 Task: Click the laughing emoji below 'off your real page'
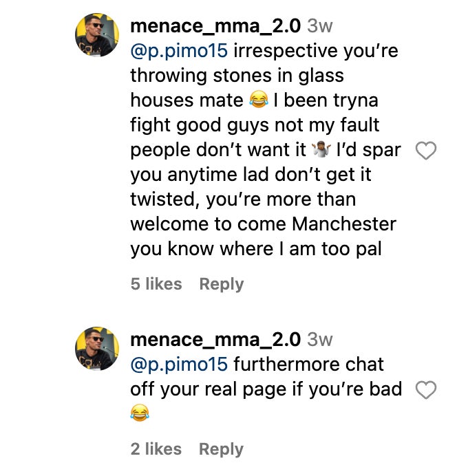click(x=140, y=413)
